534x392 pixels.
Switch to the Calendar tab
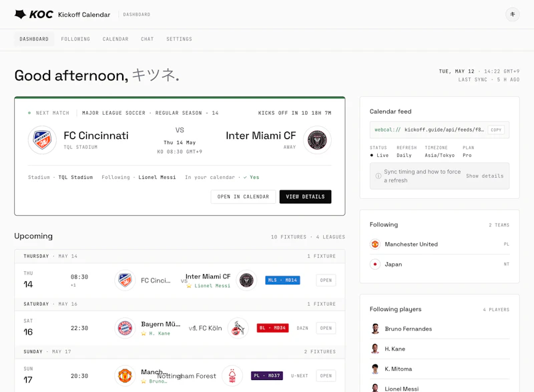tap(115, 39)
